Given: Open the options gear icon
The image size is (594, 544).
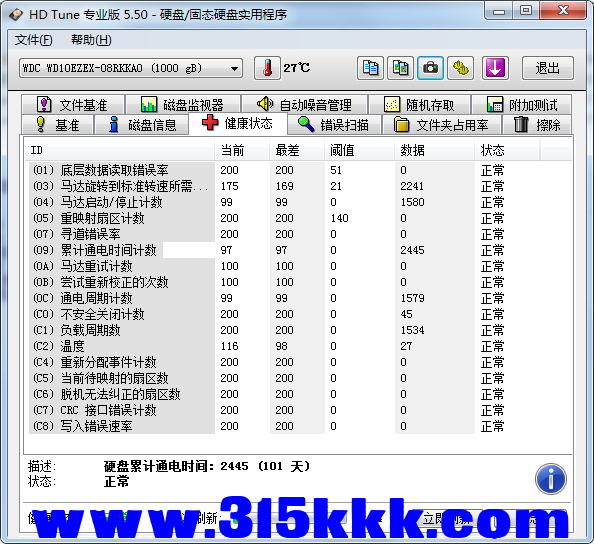Looking at the screenshot, I should pyautogui.click(x=461, y=68).
